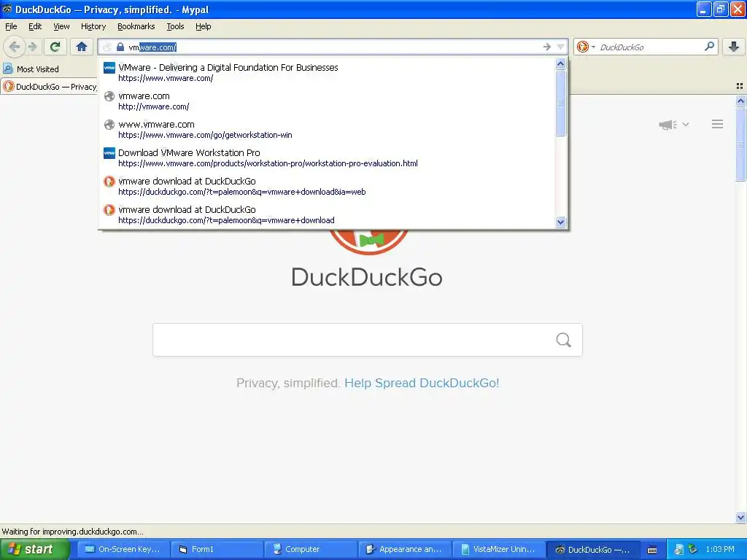Switch to Appearance taskbar item
This screenshot has width=747, height=560.
[403, 549]
